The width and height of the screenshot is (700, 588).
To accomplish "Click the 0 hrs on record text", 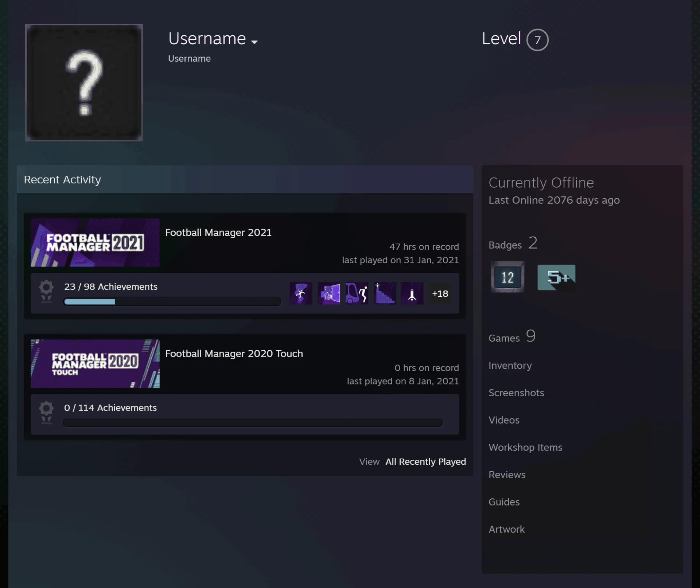I will click(x=427, y=368).
